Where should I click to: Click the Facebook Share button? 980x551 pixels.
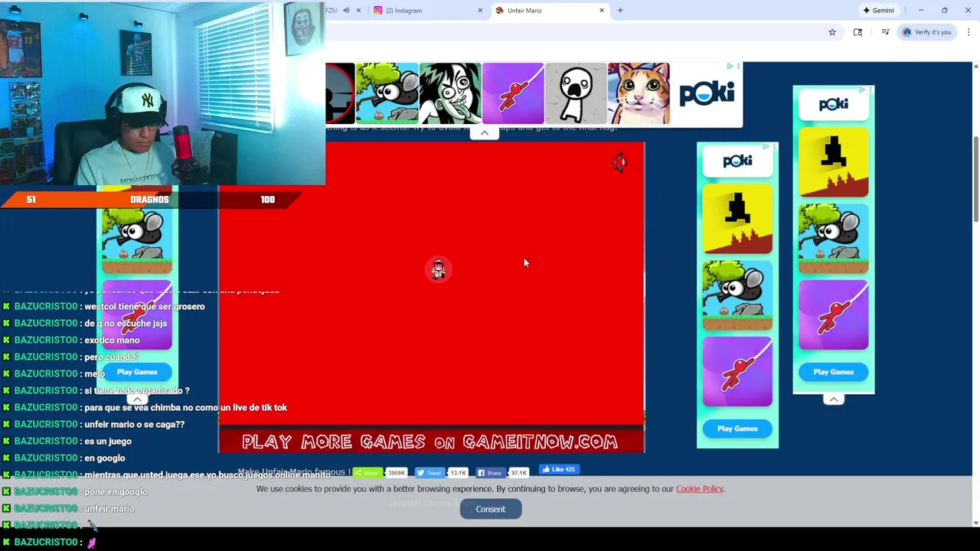click(x=492, y=473)
